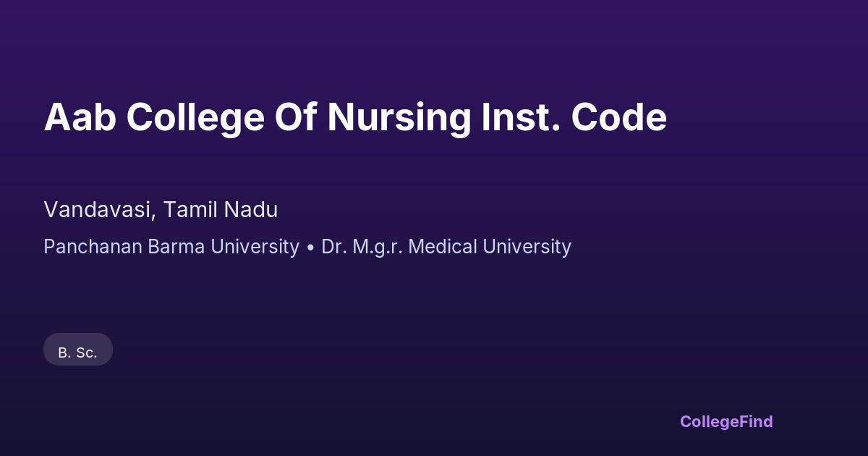Open the Panchanan Barma University link
868x456 pixels.
coord(171,247)
